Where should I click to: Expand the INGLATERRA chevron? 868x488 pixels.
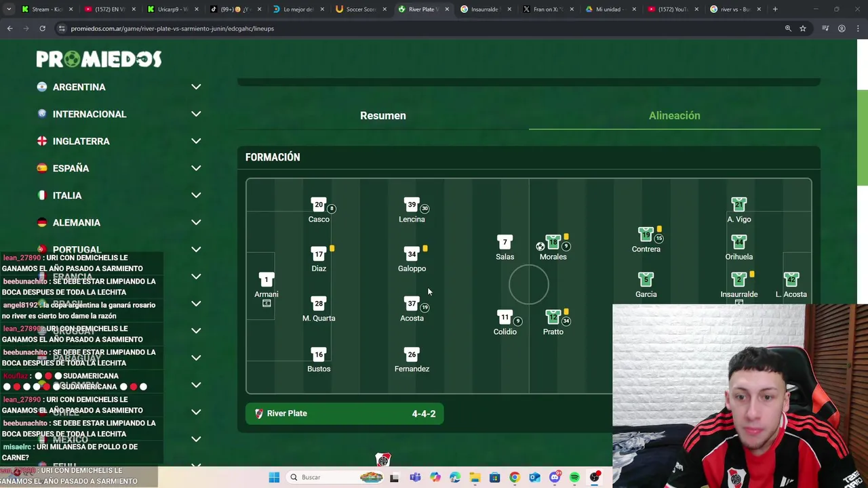tap(196, 141)
